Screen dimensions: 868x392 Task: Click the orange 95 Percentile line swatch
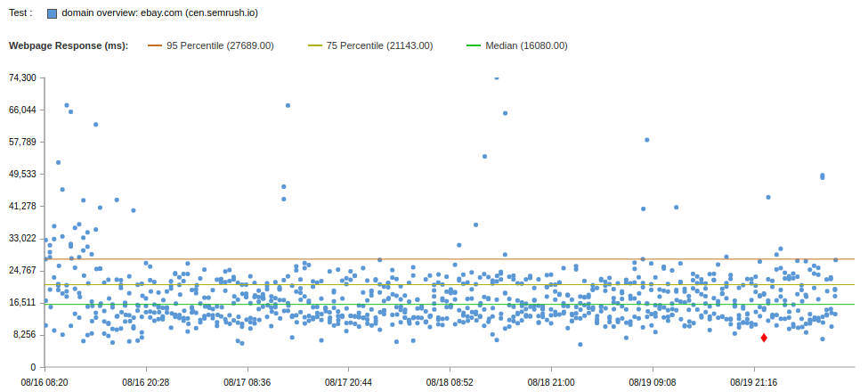click(154, 46)
